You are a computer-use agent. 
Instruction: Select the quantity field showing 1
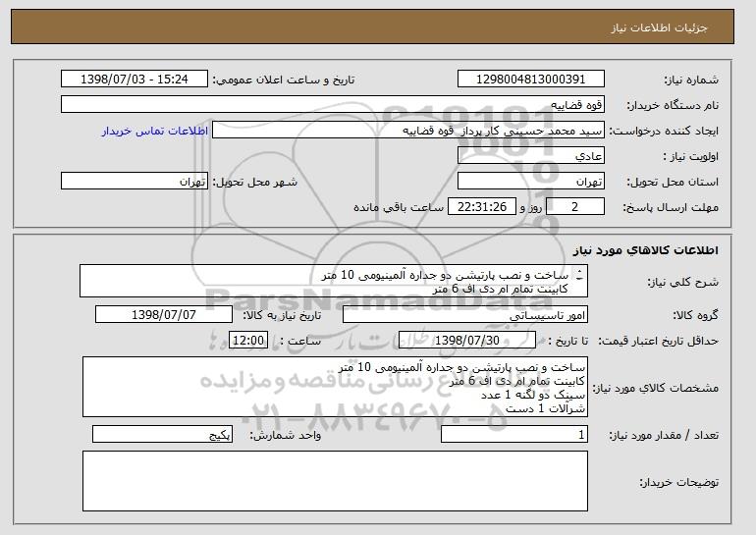(x=514, y=434)
